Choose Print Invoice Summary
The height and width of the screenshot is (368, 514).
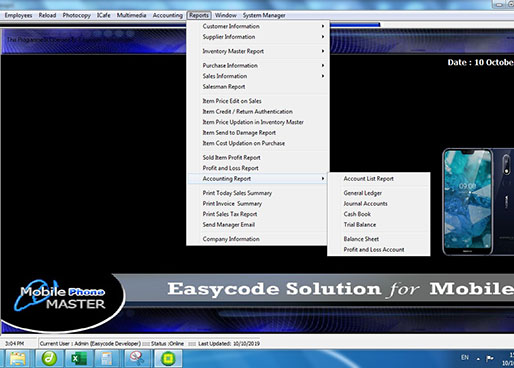click(258, 204)
